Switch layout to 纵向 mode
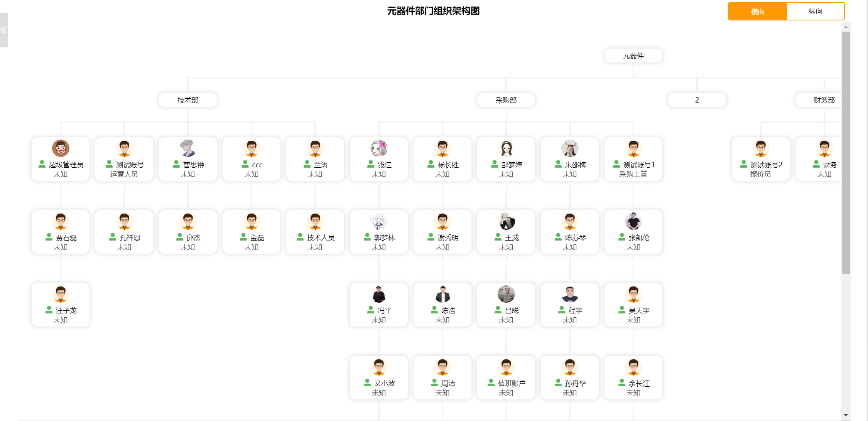The height and width of the screenshot is (421, 868). pos(815,11)
